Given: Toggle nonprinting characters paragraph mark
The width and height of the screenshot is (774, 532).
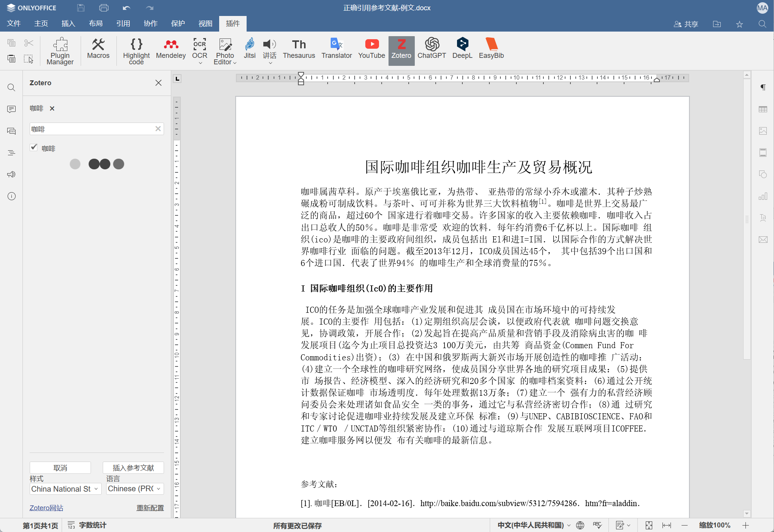Looking at the screenshot, I should pos(763,88).
